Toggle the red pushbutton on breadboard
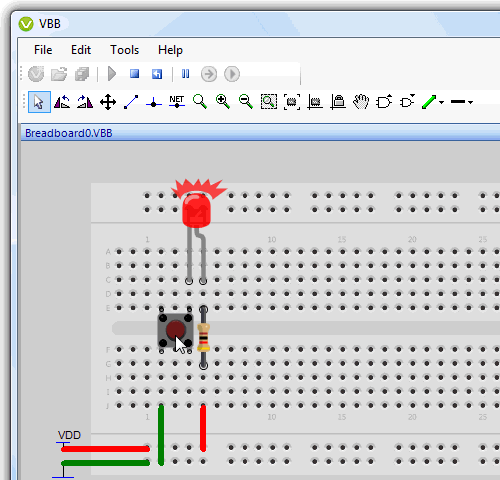Screen dimensions: 500x480 click(x=175, y=329)
